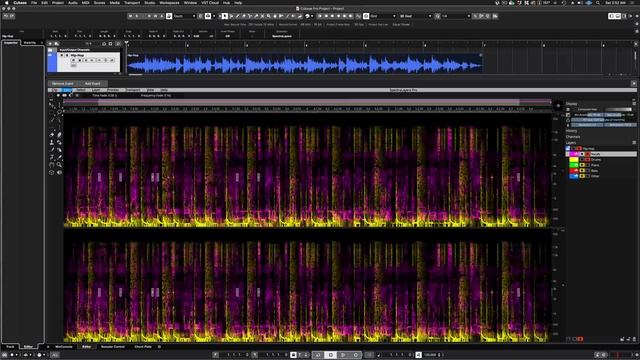640x360 pixels.
Task: Open Spotlight search in macOS menu bar
Action: click(x=598, y=2)
